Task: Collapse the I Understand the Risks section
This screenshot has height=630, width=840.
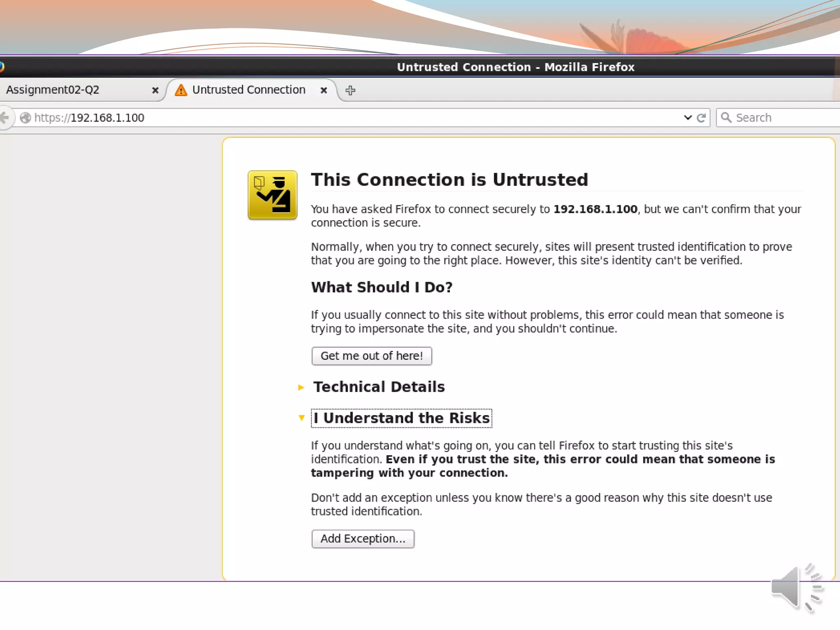Action: coord(401,418)
